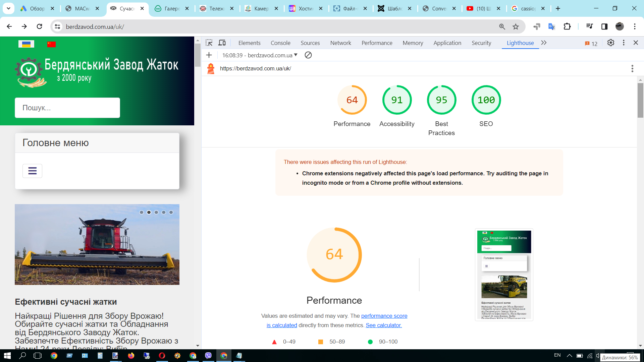Open the page screenshot thumbnail in report

(x=504, y=275)
